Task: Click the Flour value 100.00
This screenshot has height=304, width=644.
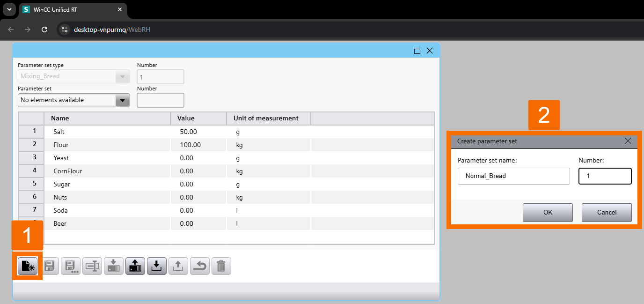Action: 190,145
